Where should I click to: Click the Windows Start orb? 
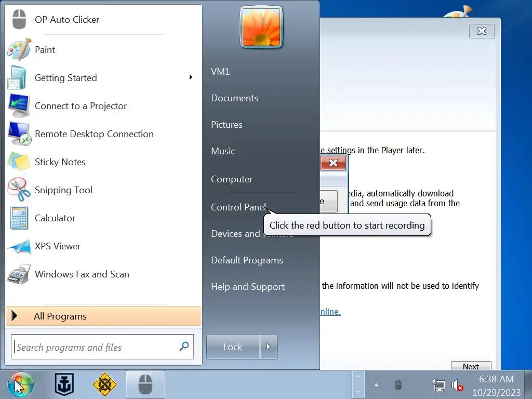(20, 385)
